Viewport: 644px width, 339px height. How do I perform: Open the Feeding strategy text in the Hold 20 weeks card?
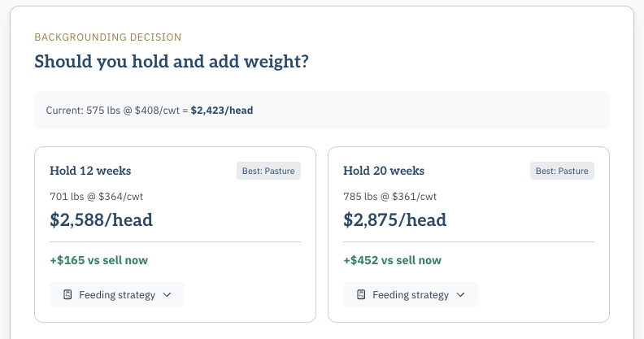[411, 295]
